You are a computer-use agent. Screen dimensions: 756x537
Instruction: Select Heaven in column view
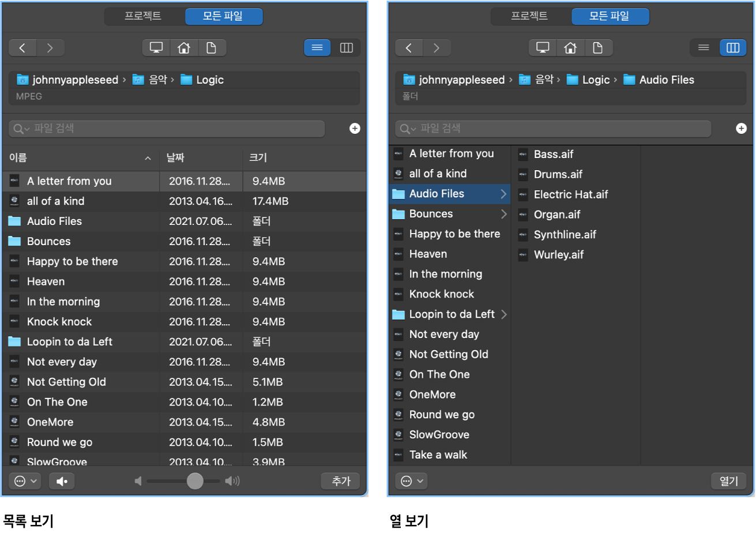[x=450, y=254]
